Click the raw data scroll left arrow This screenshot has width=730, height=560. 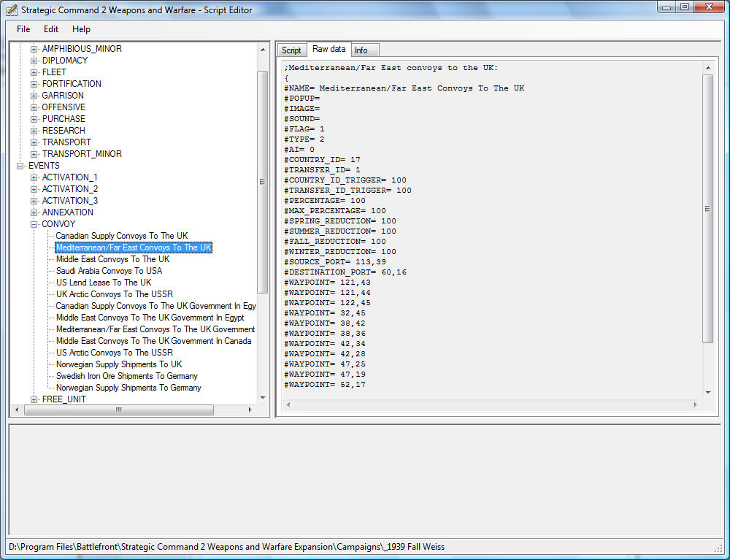288,404
